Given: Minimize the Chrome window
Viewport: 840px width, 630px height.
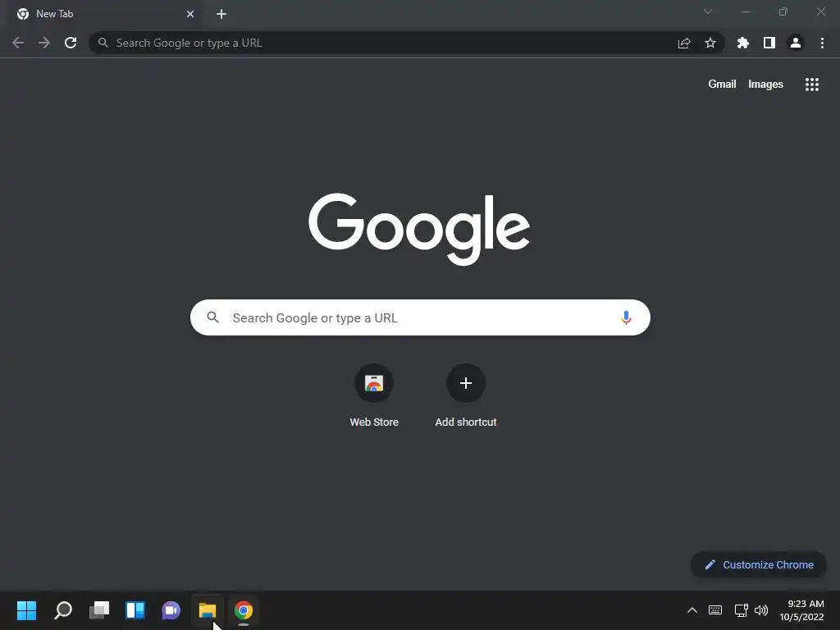Looking at the screenshot, I should pos(745,11).
